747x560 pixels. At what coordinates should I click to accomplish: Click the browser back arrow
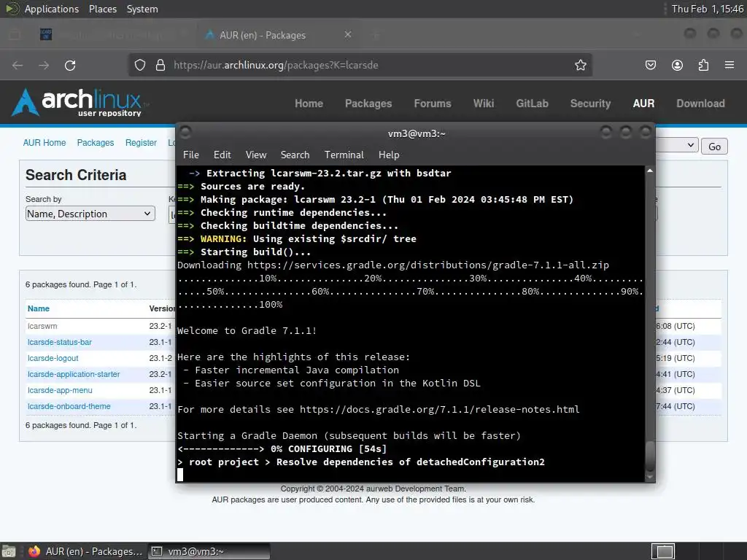tap(18, 65)
